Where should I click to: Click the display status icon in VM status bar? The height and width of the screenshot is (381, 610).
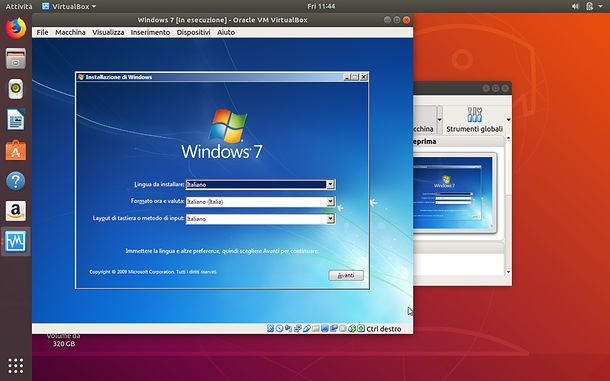click(x=325, y=328)
